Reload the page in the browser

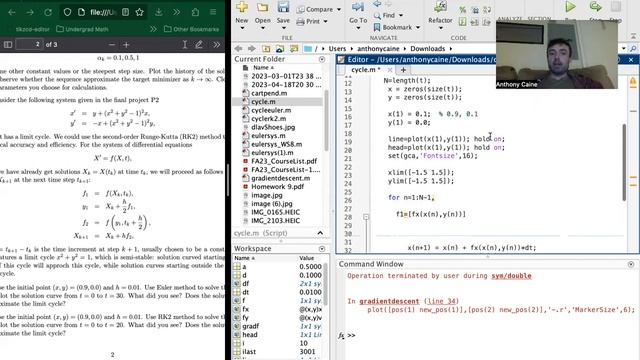pos(48,13)
